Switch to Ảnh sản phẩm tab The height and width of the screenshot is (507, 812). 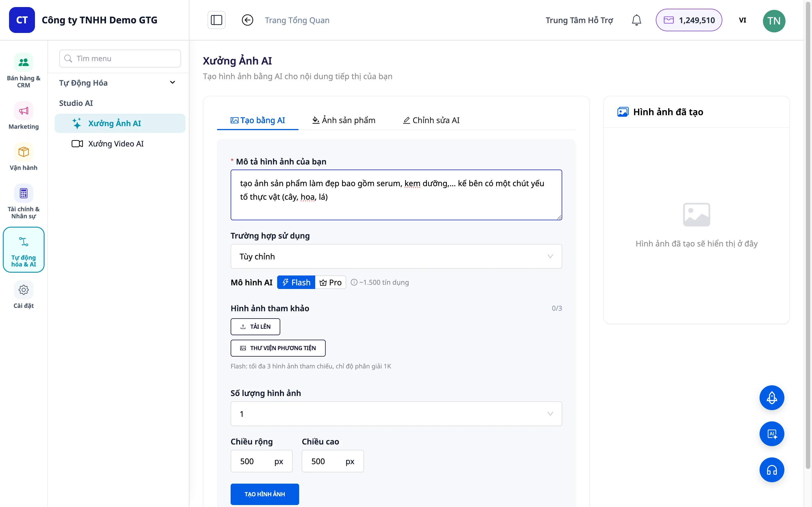(344, 120)
